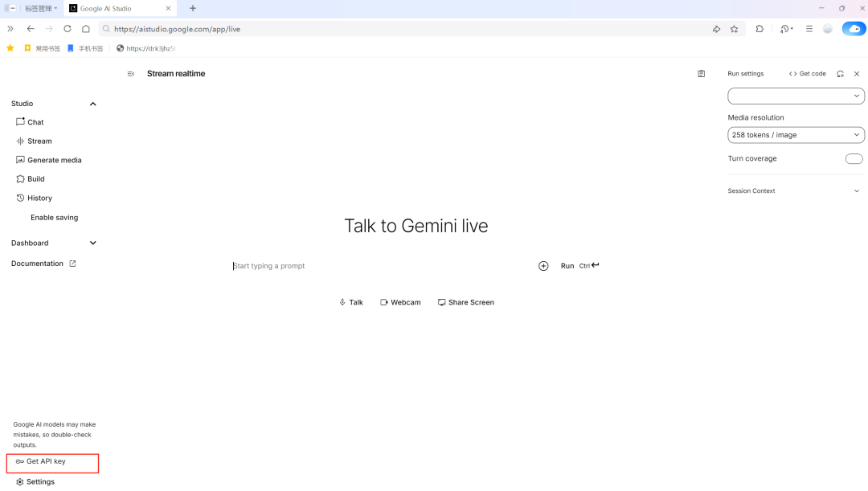Image resolution: width=868 pixels, height=491 pixels.
Task: Click the Run button
Action: [x=579, y=266]
